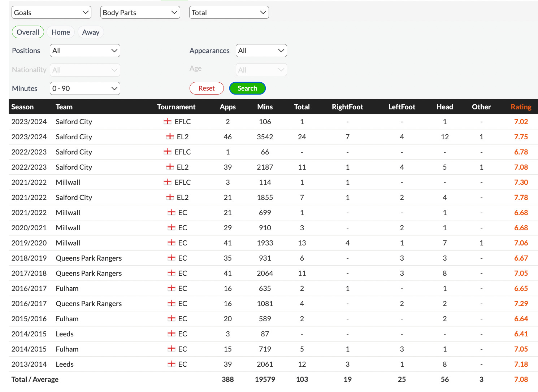The width and height of the screenshot is (538, 392).
Task: Click England flag in 2015/2016 Fulham row
Action: [172, 318]
